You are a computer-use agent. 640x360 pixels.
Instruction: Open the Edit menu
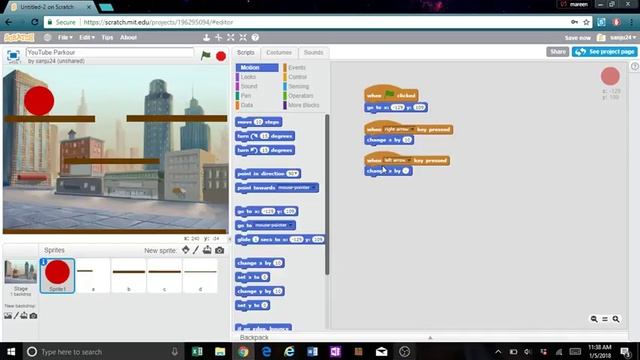(87, 38)
